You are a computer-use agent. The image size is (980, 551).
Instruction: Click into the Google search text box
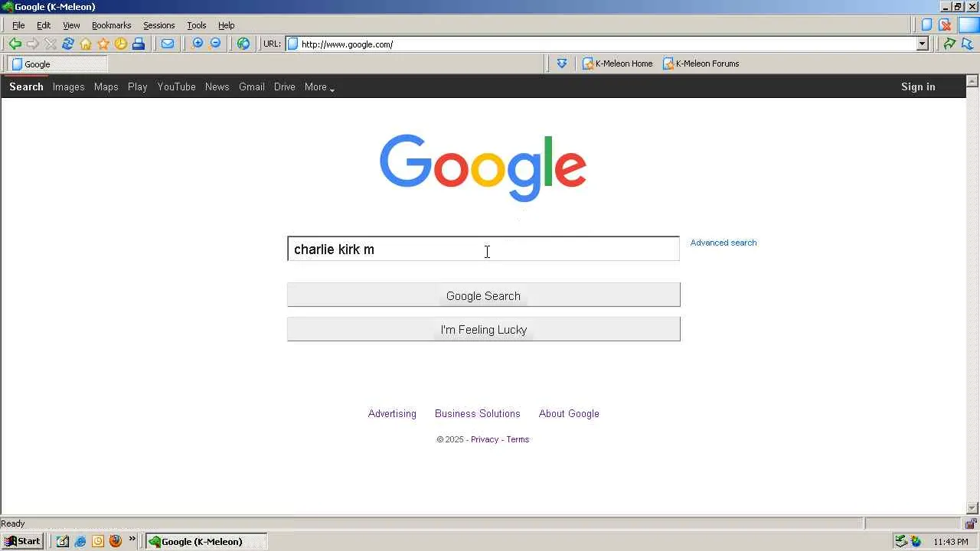(483, 249)
